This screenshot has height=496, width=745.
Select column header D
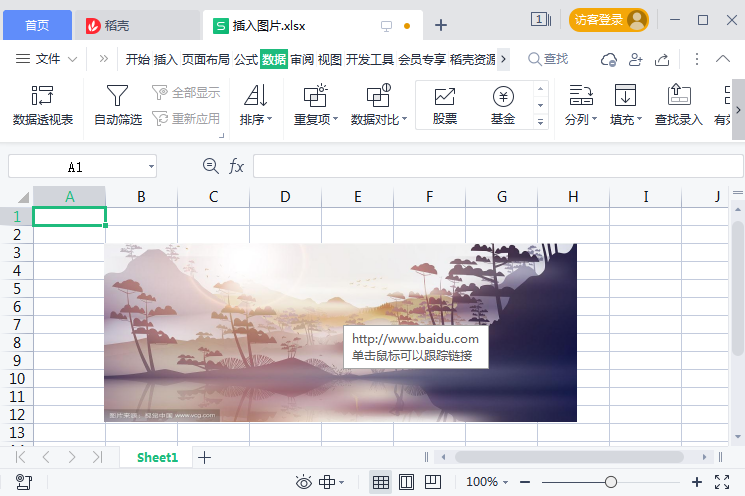285,197
